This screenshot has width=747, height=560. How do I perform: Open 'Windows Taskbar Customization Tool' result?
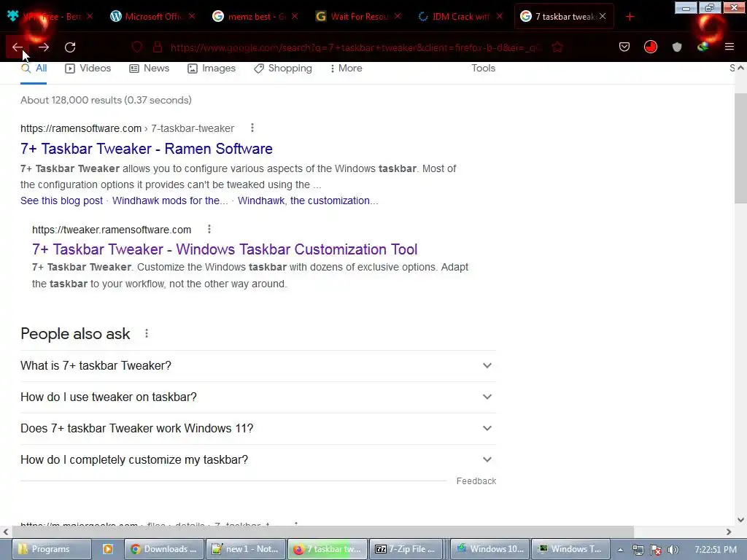pyautogui.click(x=225, y=249)
